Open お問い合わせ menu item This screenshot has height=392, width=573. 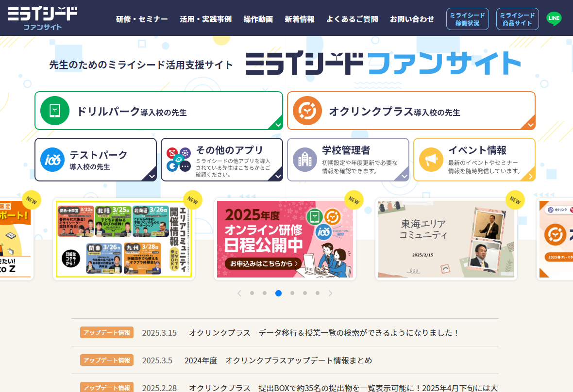coord(412,19)
